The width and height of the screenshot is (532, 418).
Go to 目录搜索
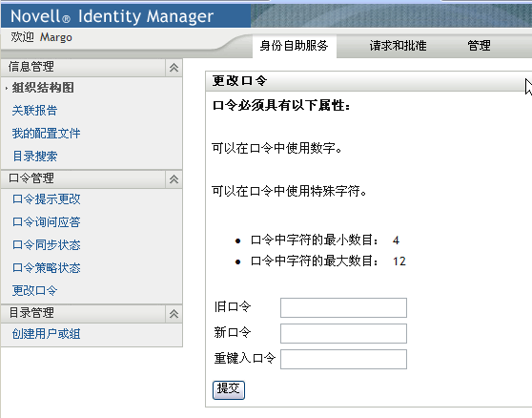pyautogui.click(x=35, y=157)
